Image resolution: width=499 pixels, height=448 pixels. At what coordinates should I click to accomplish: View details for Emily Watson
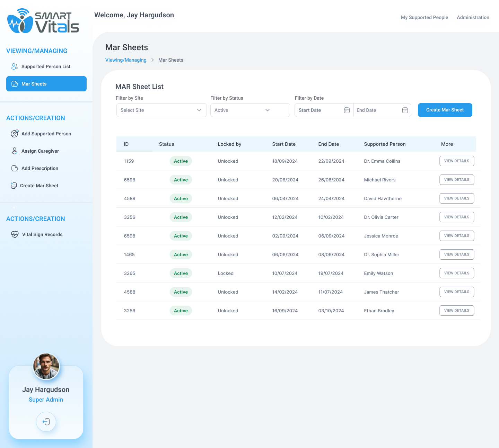[x=456, y=273]
